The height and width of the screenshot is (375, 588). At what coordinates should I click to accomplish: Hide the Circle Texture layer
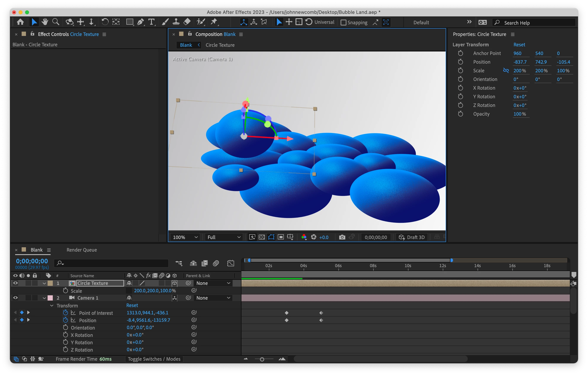[15, 283]
